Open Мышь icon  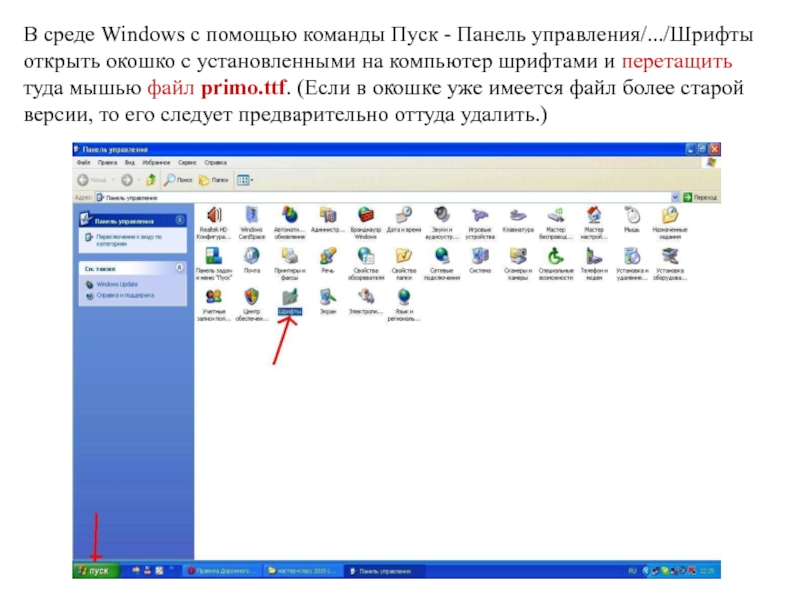point(632,220)
